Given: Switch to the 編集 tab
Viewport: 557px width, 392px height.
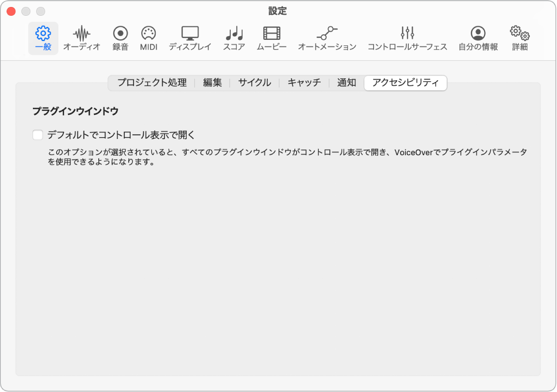Looking at the screenshot, I should tap(212, 83).
